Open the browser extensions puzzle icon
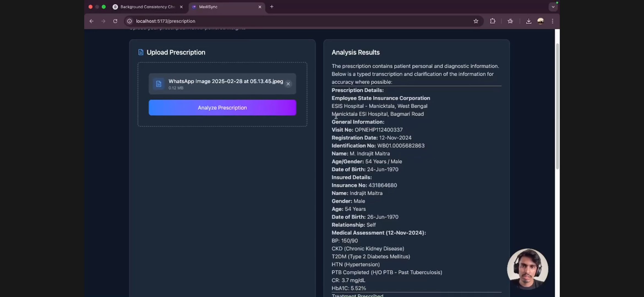This screenshot has width=644, height=297. click(492, 21)
